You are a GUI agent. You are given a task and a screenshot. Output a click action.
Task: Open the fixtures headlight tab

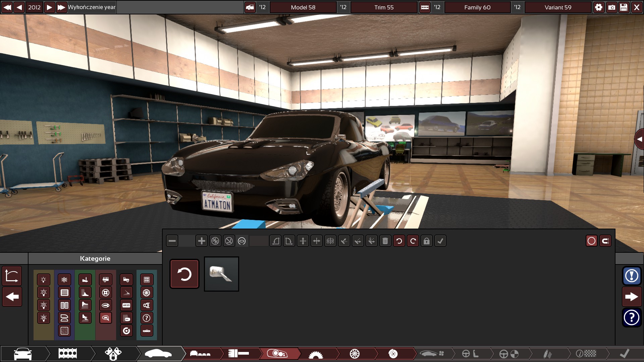(277, 353)
